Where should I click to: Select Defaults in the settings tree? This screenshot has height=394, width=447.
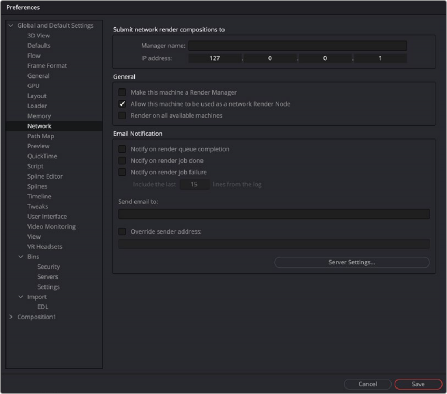[39, 45]
